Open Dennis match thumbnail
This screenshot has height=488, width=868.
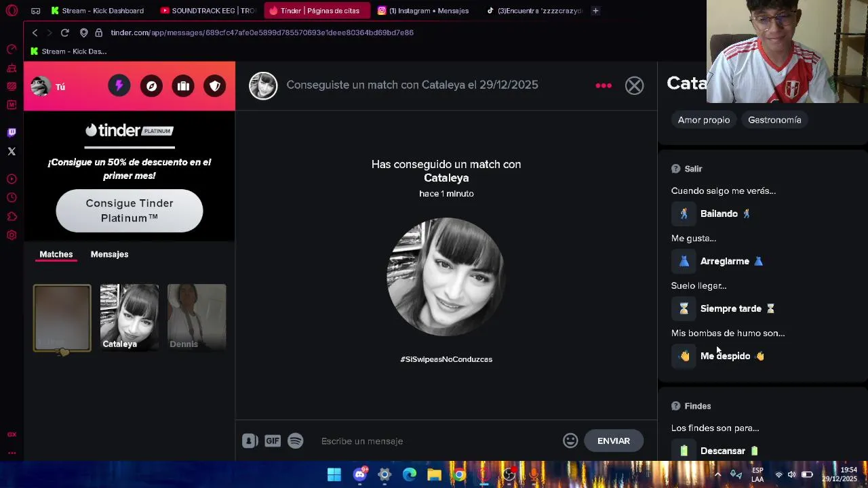197,317
